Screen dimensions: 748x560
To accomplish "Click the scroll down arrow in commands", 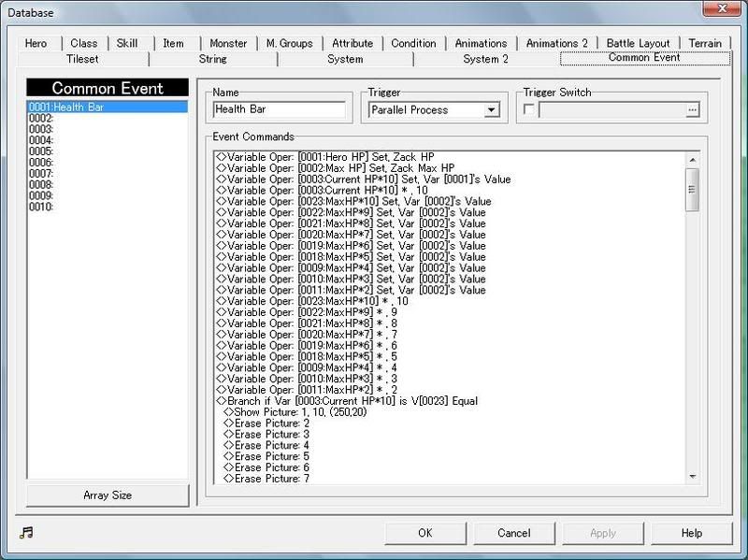I will point(692,477).
